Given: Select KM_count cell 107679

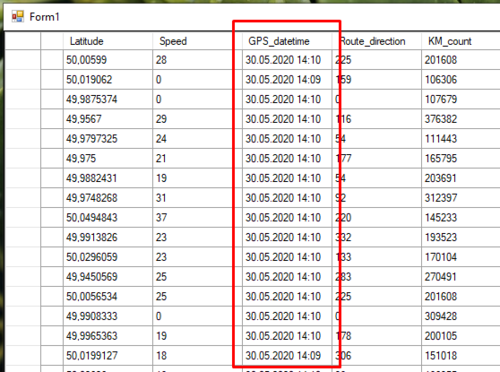Looking at the screenshot, I should pos(461,99).
